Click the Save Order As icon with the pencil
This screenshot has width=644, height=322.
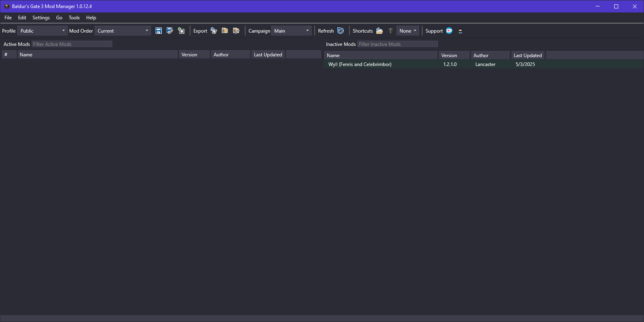tap(170, 31)
